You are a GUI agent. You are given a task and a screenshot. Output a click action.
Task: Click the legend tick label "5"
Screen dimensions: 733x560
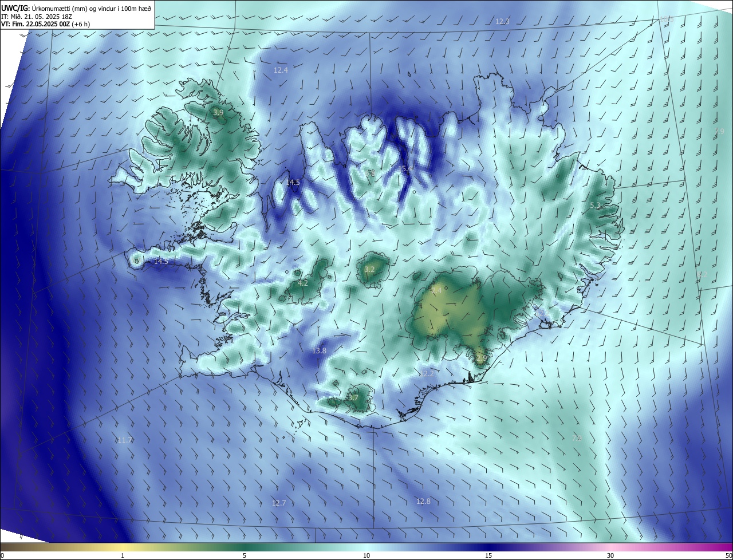[245, 555]
